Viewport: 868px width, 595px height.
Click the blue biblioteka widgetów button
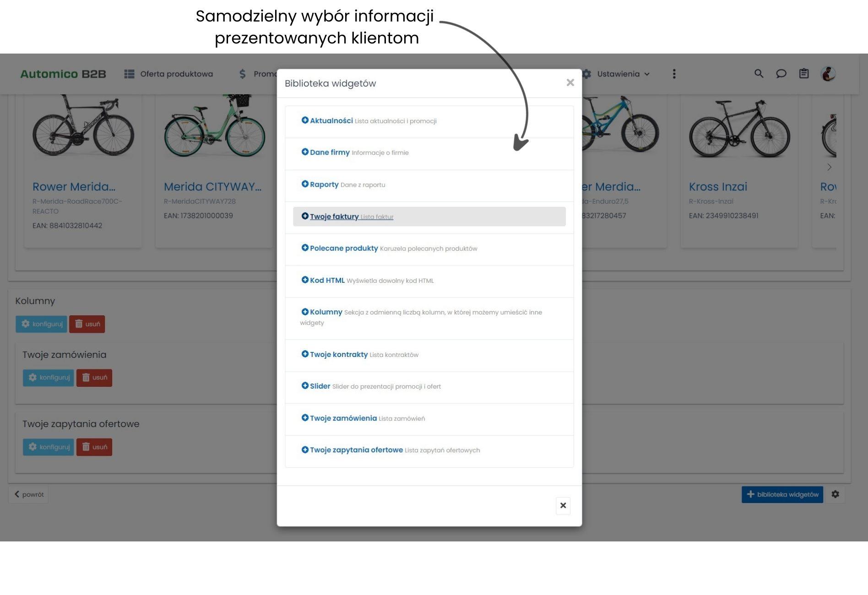click(x=782, y=494)
